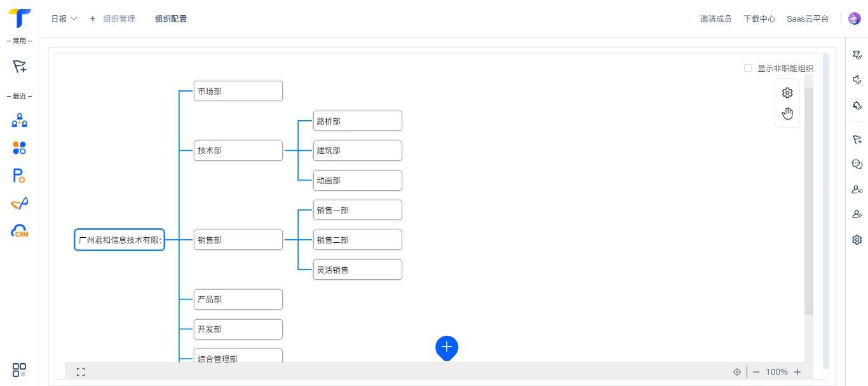Click 邀请成员 link
The height and width of the screenshot is (386, 868).
(x=715, y=19)
